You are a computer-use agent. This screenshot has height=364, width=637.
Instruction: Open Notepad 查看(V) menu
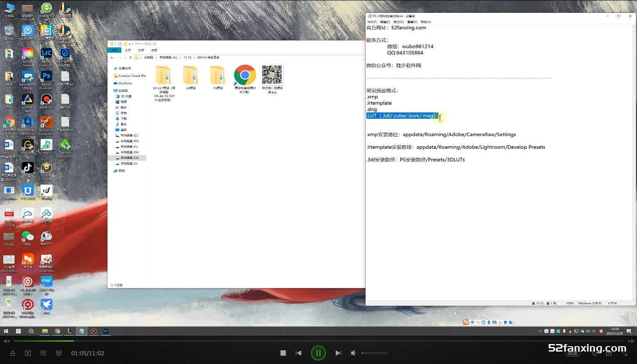[x=412, y=22]
